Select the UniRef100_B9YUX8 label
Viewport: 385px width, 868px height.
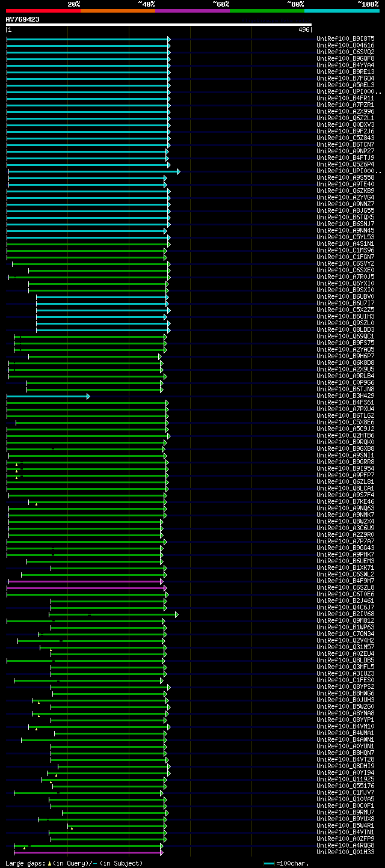coord(345,819)
